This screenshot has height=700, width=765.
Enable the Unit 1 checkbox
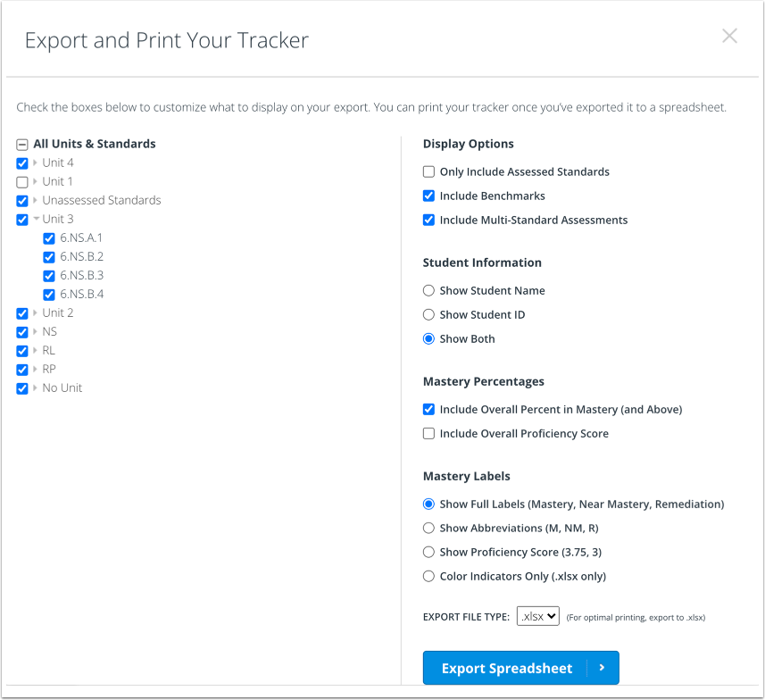[21, 181]
